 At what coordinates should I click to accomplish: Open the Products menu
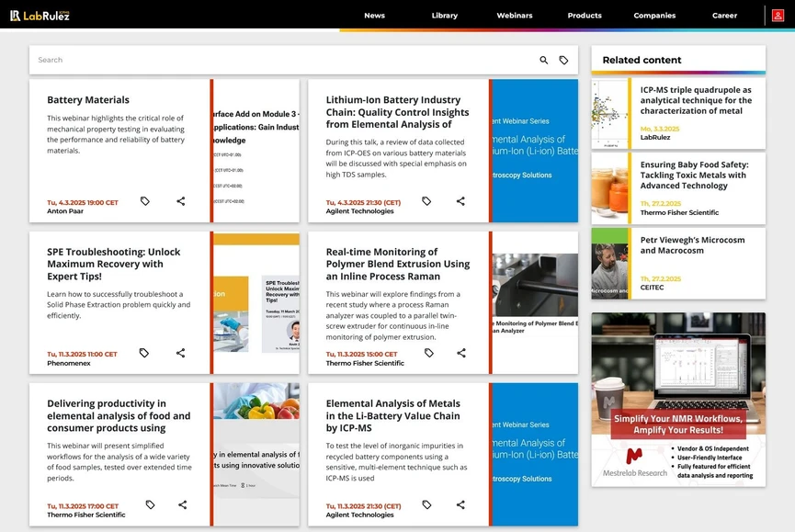pyautogui.click(x=585, y=16)
